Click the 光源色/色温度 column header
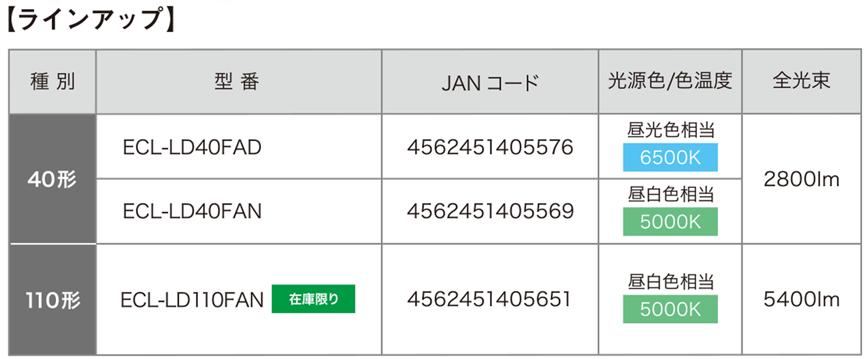The width and height of the screenshot is (868, 359). [670, 82]
